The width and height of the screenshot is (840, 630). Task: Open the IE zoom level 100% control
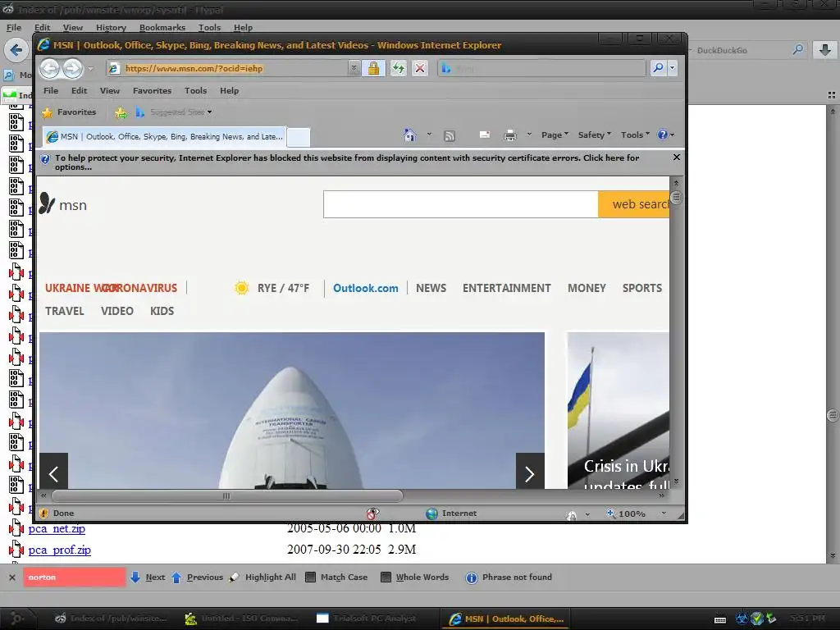tap(637, 514)
